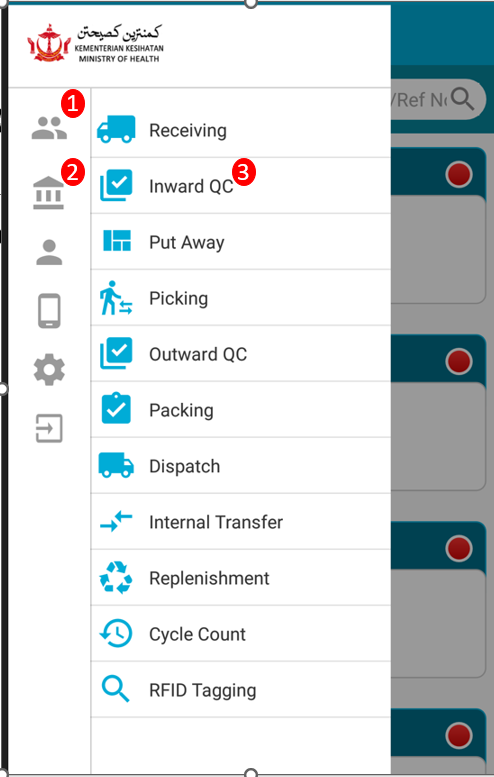Choose Internal Transfer
Image resolution: width=494 pixels, height=777 pixels.
pos(241,522)
